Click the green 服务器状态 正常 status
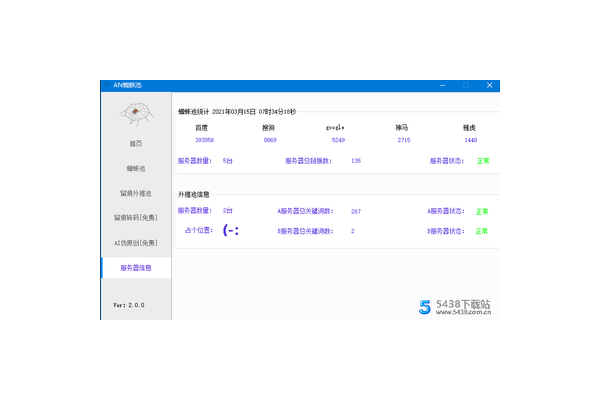The image size is (600, 400). [x=483, y=161]
